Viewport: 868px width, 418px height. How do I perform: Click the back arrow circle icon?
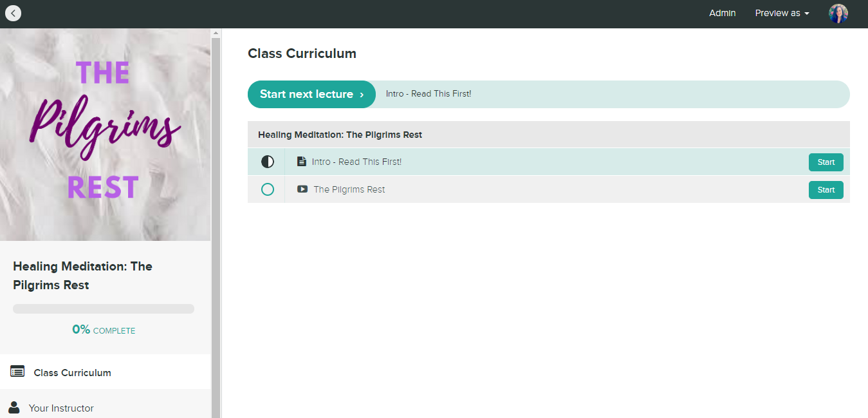point(13,13)
